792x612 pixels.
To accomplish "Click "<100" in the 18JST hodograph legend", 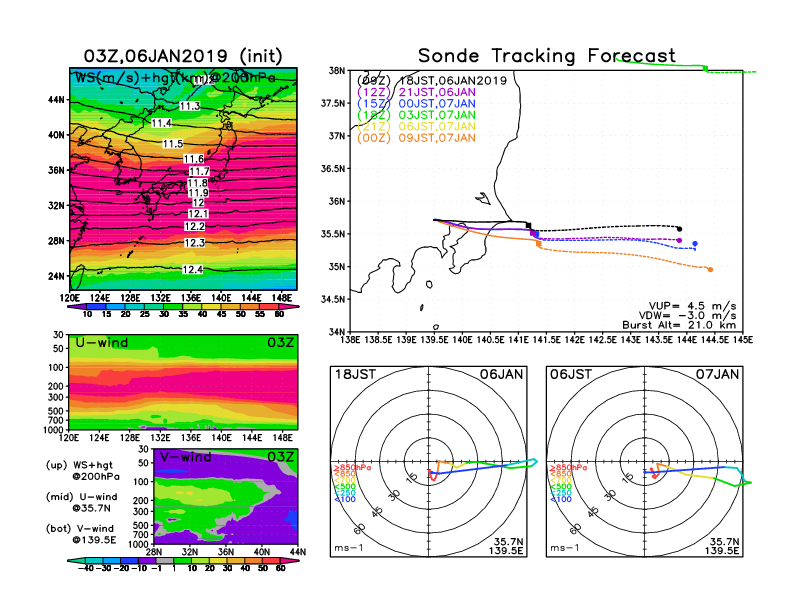I will click(x=345, y=499).
